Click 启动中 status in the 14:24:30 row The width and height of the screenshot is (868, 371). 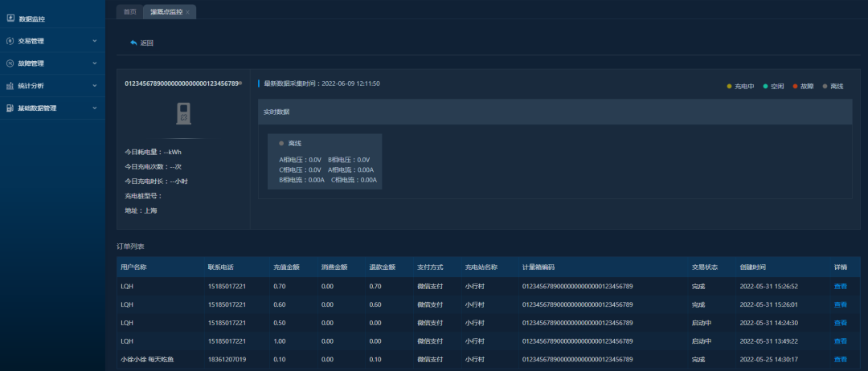(x=701, y=323)
